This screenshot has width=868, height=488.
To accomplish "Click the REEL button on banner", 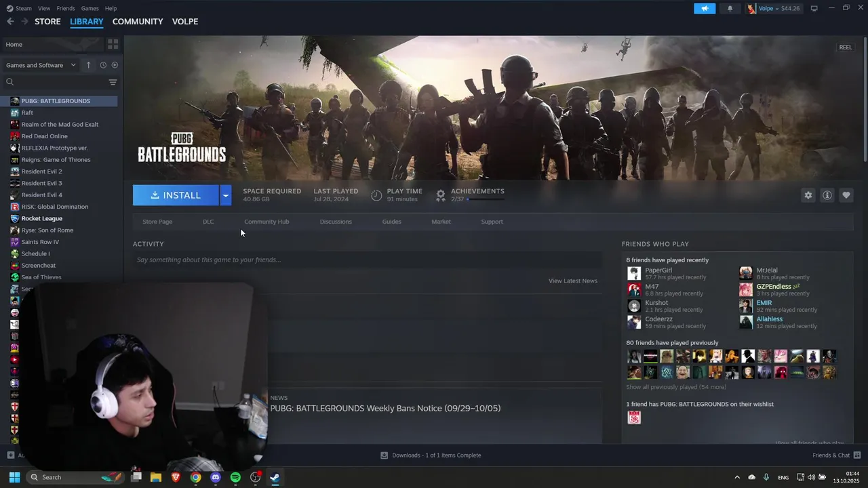I will [846, 47].
